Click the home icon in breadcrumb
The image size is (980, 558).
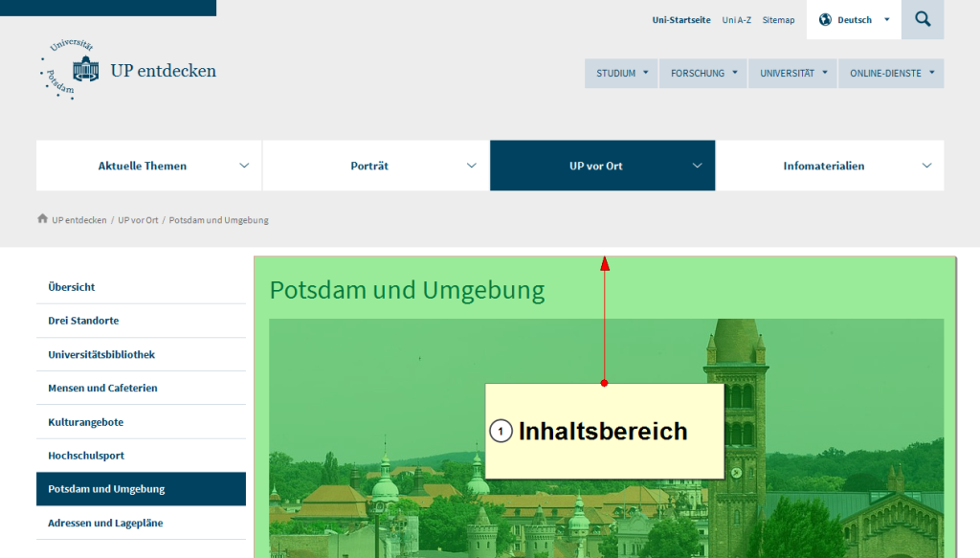click(42, 219)
